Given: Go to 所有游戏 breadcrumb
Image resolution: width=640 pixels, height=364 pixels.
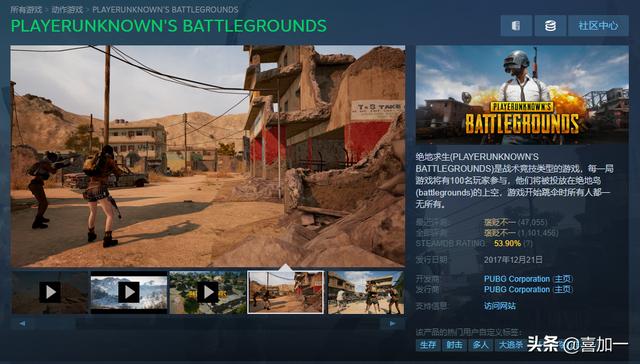Looking at the screenshot, I should coord(27,9).
